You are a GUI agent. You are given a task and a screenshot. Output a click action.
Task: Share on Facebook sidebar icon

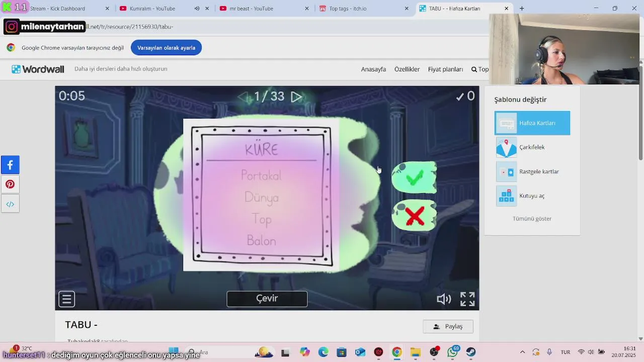pos(10,165)
